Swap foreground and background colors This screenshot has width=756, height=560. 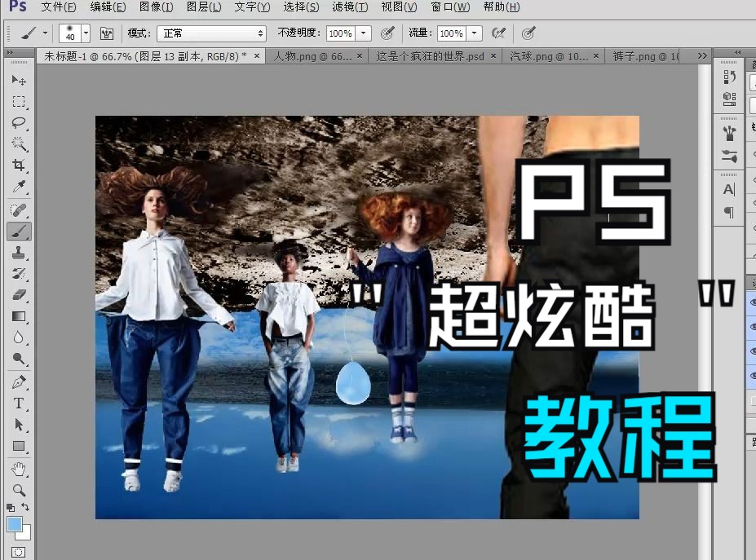(25, 507)
